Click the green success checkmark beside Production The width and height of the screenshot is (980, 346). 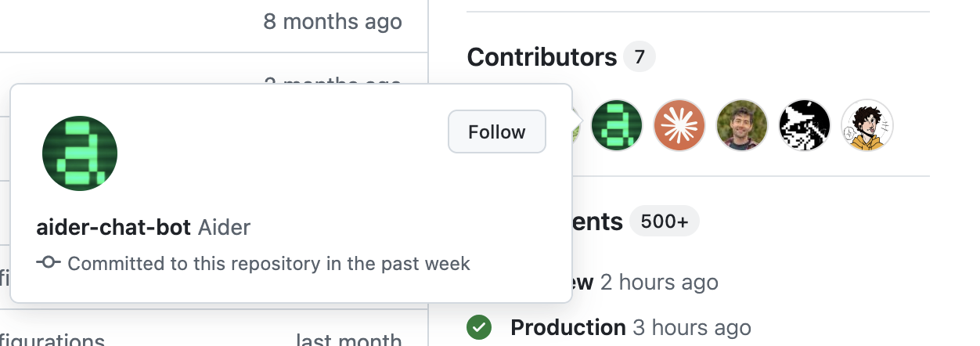pos(478,327)
